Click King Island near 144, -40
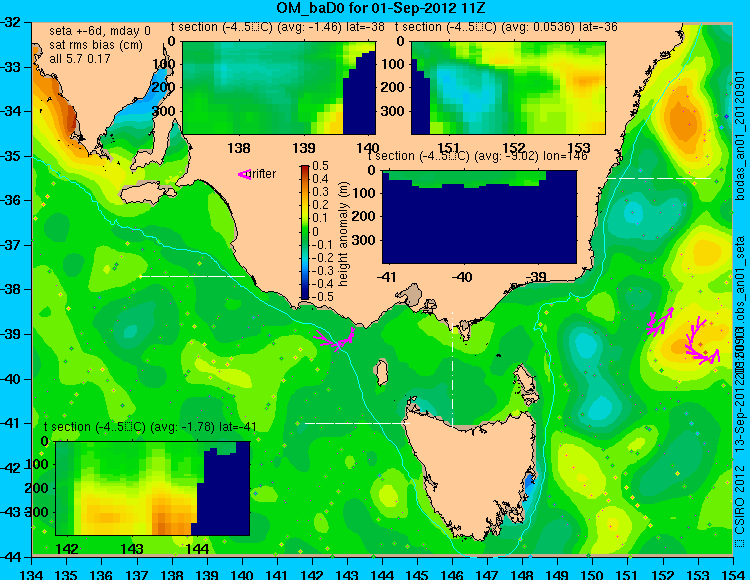Viewport: 750px width, 580px height. click(x=381, y=372)
